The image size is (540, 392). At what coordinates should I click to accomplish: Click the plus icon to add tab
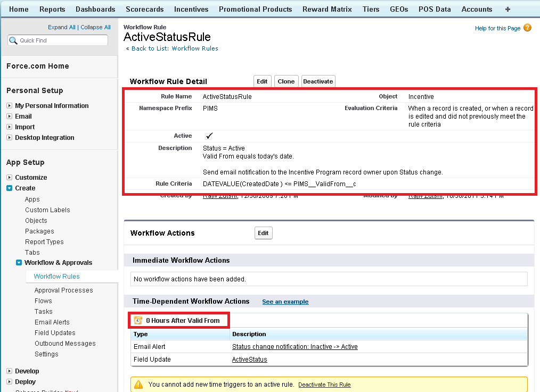tap(508, 9)
